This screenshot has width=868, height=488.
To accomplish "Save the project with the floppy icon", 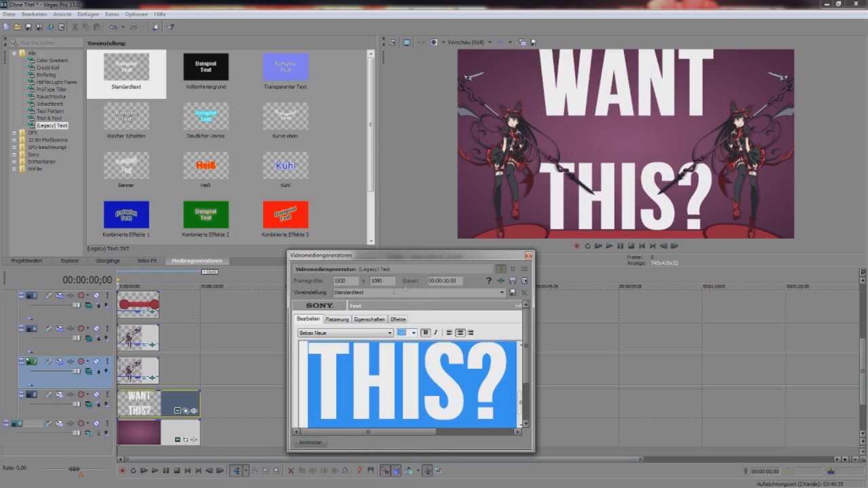I will pyautogui.click(x=28, y=27).
